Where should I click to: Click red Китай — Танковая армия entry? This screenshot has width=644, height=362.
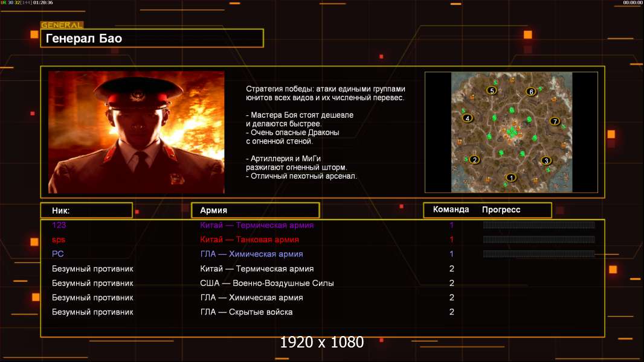250,240
